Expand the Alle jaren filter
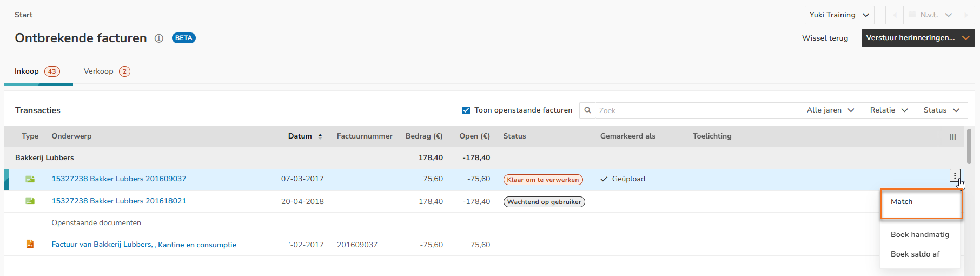Viewport: 980px width, 276px height. (x=830, y=110)
